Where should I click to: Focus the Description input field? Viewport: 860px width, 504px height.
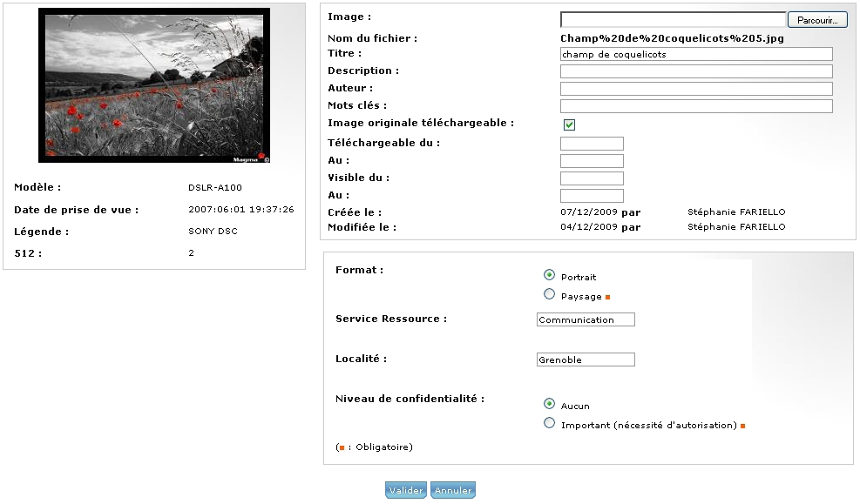click(x=696, y=71)
